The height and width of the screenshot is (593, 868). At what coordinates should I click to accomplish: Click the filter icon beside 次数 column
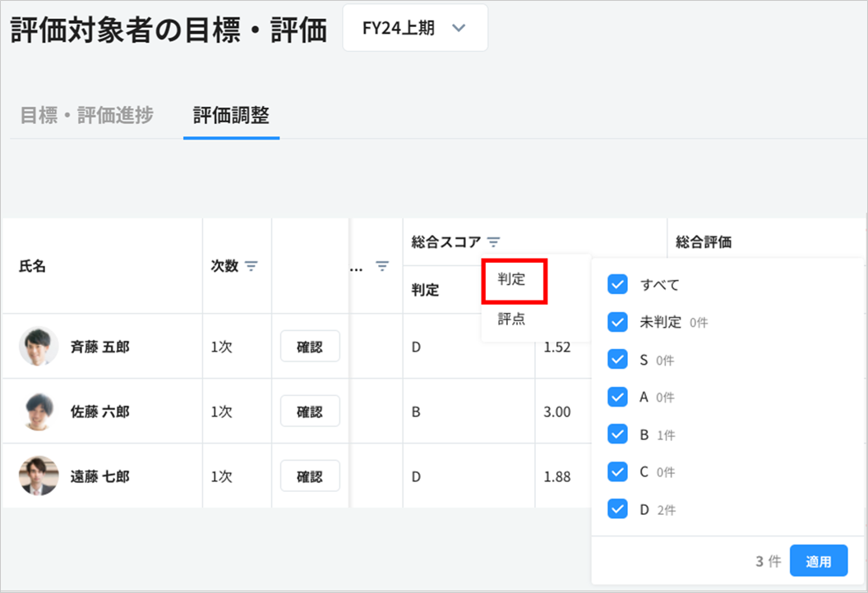tap(251, 266)
